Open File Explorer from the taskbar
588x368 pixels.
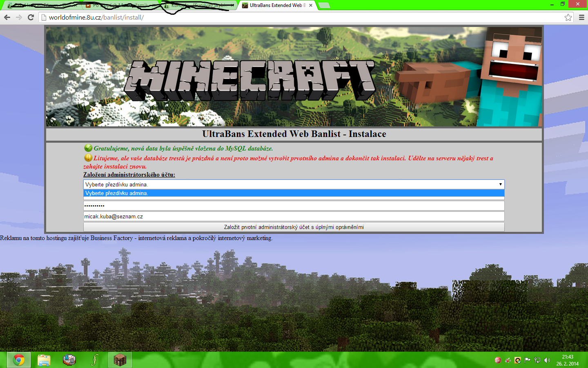click(44, 360)
